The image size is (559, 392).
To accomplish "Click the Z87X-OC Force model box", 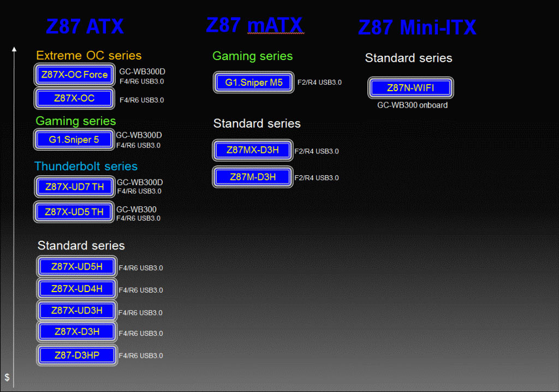I will click(74, 75).
